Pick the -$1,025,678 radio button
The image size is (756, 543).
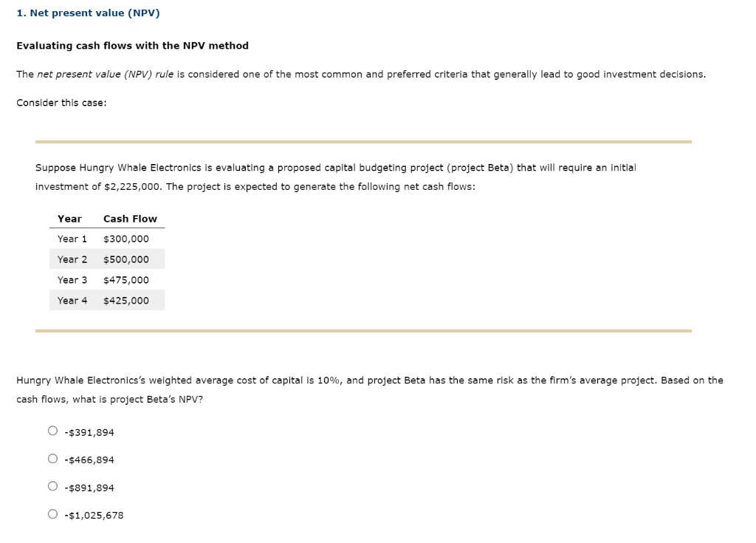[52, 514]
